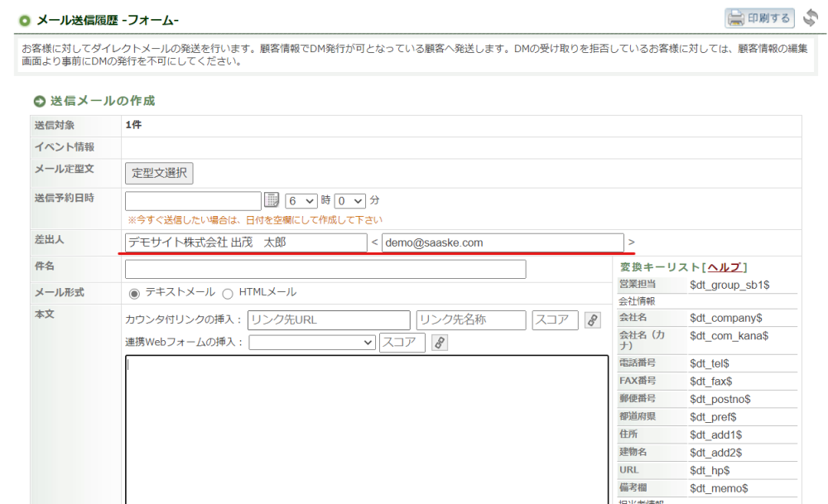Click the sender name field デモサイト株式会社

tap(245, 242)
